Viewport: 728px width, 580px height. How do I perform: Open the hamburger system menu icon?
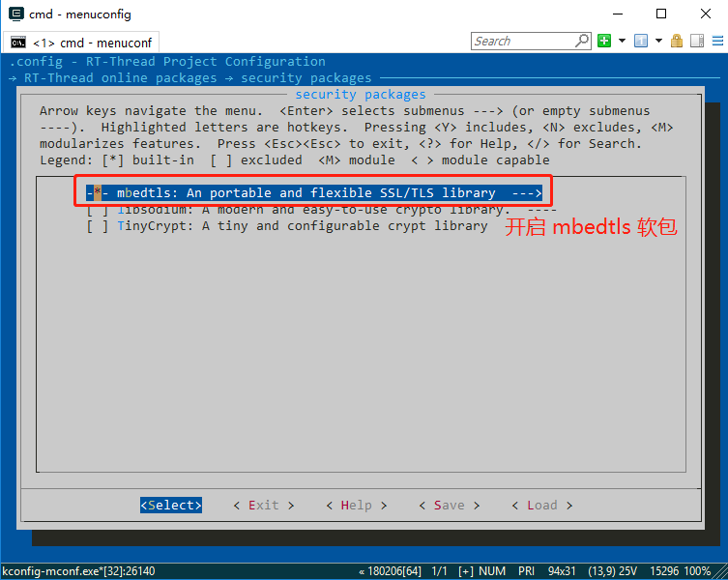coord(717,41)
